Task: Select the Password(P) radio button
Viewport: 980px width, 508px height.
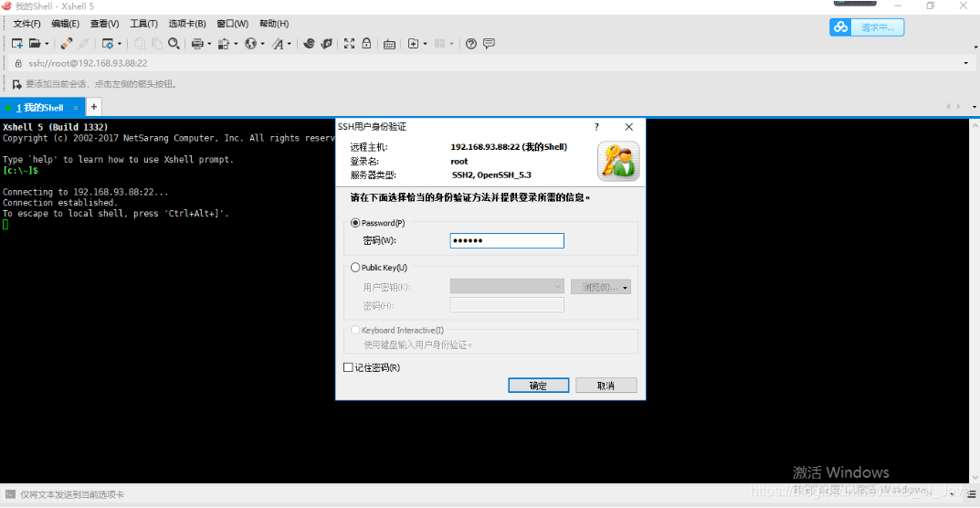Action: 355,223
